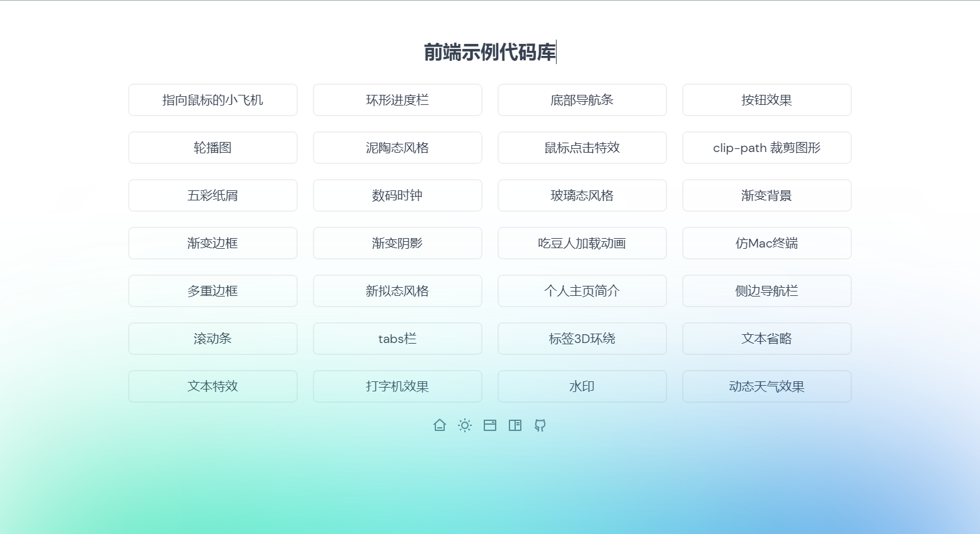Viewport: 980px width, 534px height.
Task: Open 打字机效果 demo
Action: (398, 386)
